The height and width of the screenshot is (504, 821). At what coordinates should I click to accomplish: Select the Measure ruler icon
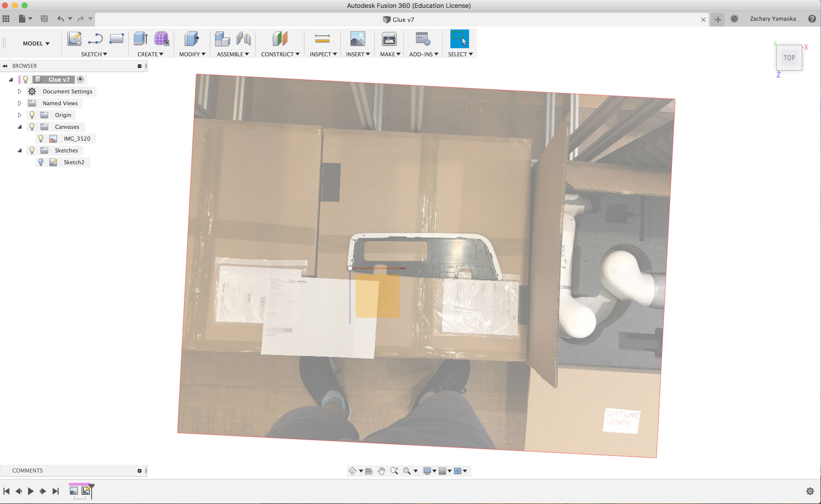[x=322, y=39]
